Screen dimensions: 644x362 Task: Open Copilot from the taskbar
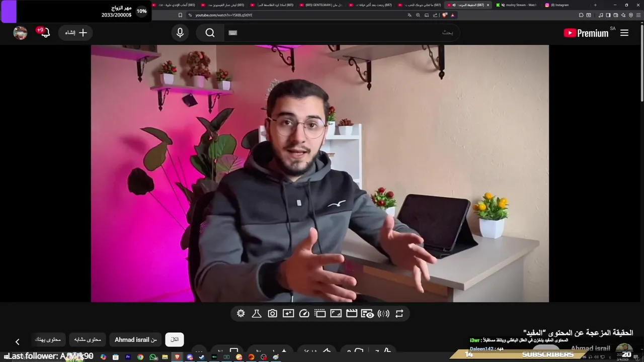(x=103, y=357)
